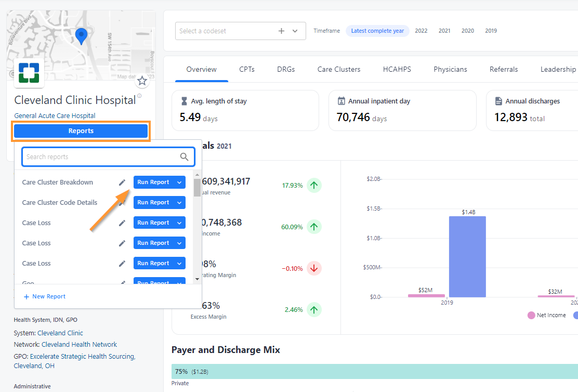Click the pencil icon on the last Case Loss row
Image resolution: width=578 pixels, height=392 pixels.
[x=122, y=263]
